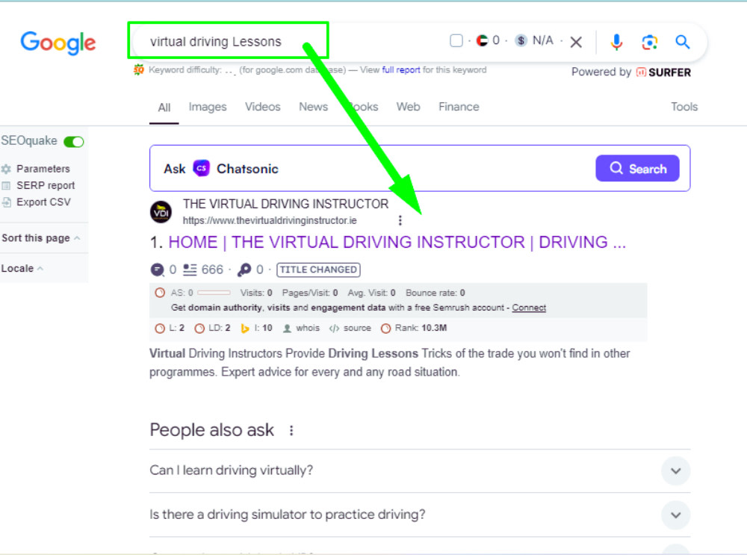Click the Visits: 0 metric

[255, 293]
